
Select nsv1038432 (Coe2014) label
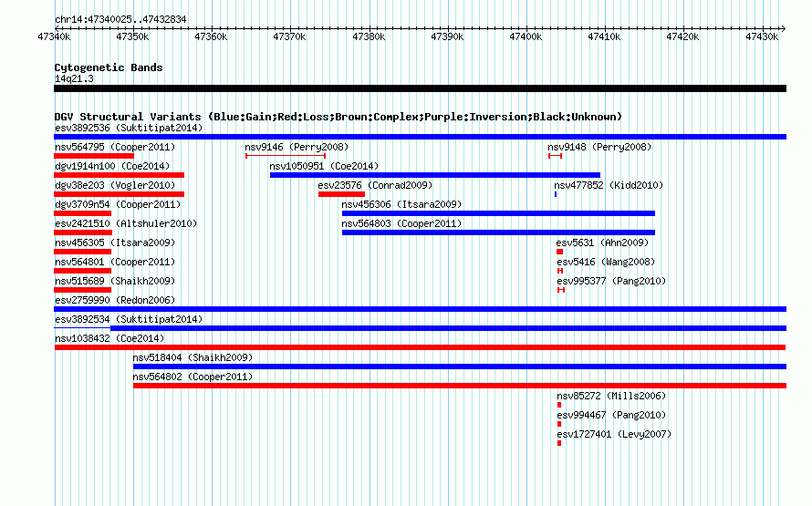(x=109, y=338)
